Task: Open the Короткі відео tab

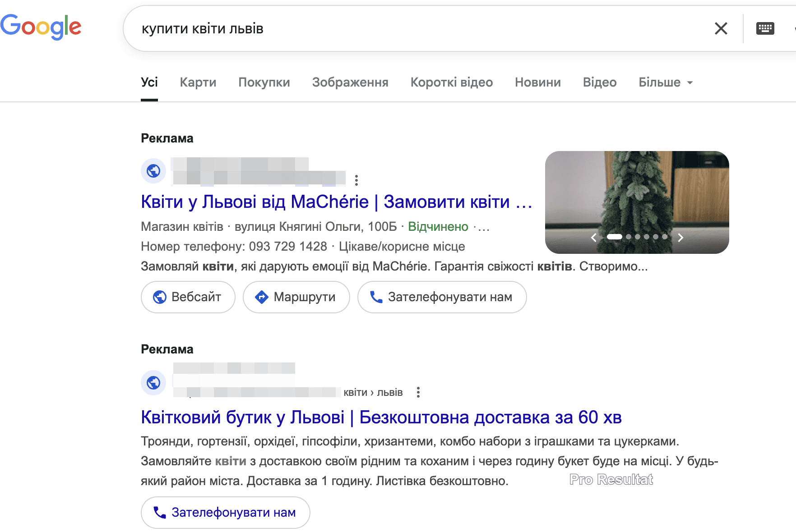Action: pos(452,82)
